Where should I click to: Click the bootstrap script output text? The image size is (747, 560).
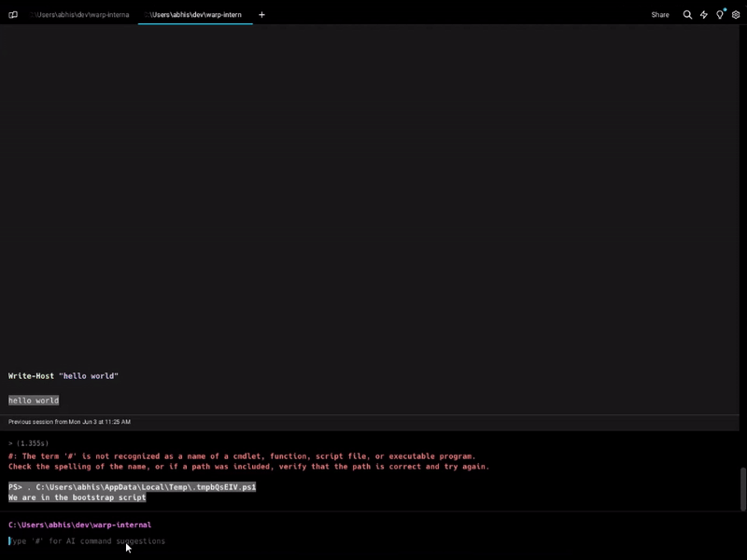[76, 497]
